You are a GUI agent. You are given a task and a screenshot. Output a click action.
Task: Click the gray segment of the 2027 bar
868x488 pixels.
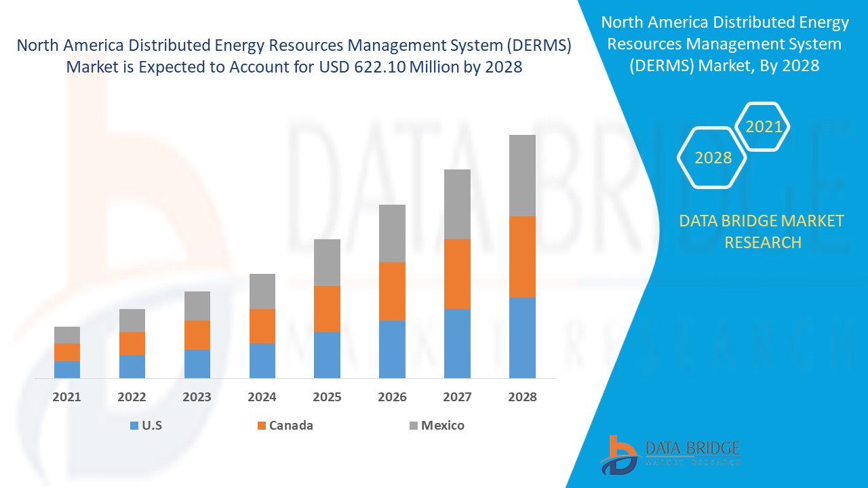point(458,203)
